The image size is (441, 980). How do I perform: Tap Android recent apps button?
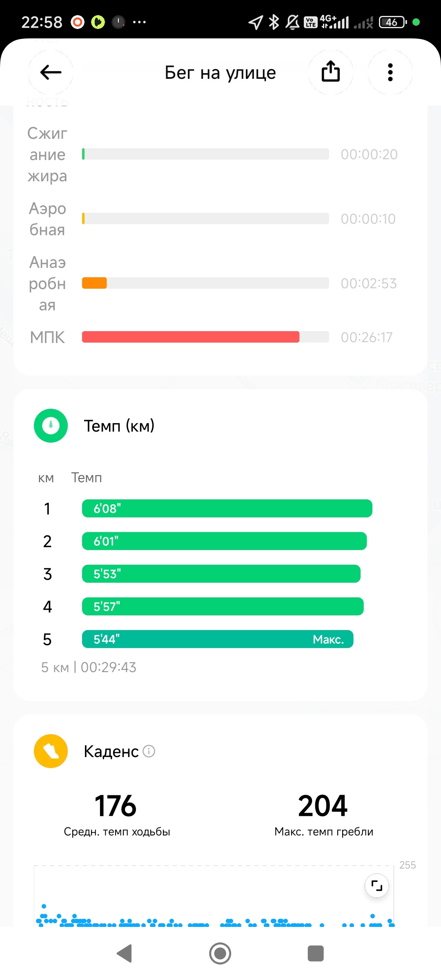(x=316, y=953)
